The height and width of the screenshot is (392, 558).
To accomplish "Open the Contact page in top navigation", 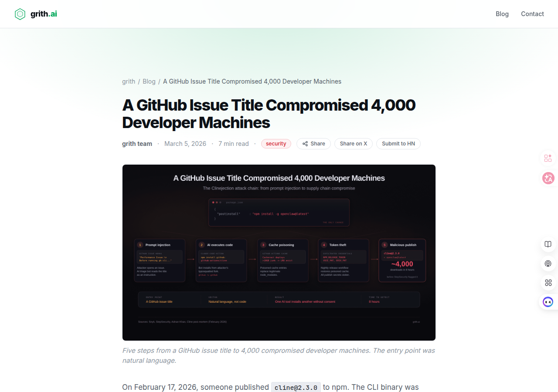I will [532, 14].
